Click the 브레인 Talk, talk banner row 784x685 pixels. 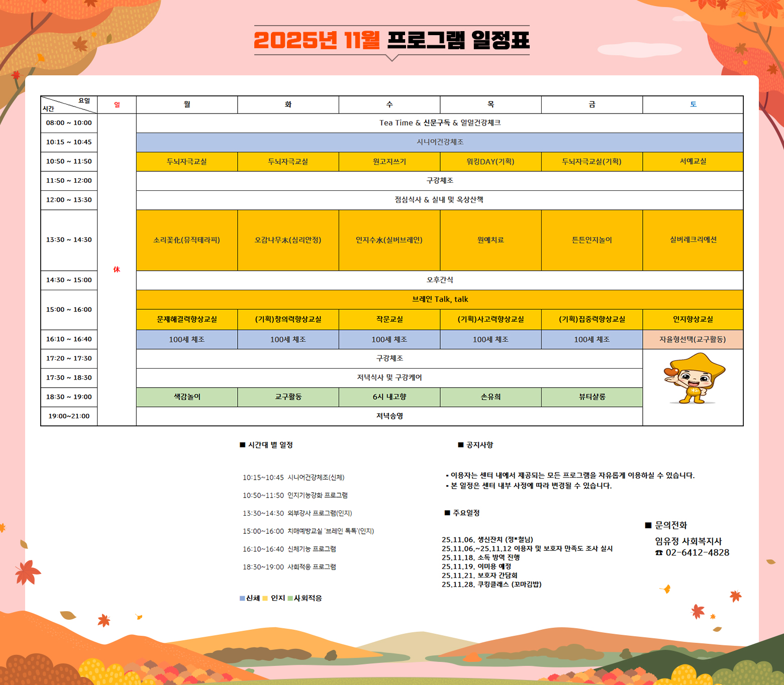click(440, 299)
